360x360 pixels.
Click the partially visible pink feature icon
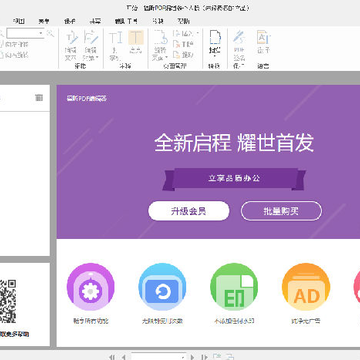tap(357, 287)
